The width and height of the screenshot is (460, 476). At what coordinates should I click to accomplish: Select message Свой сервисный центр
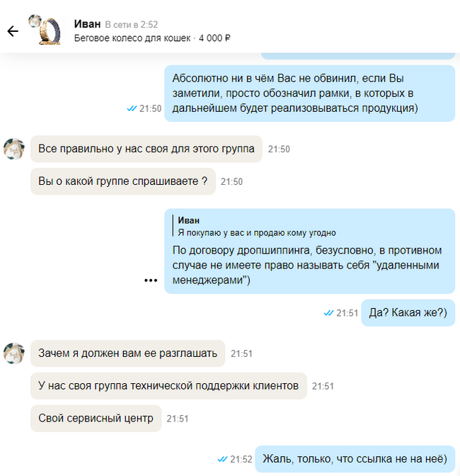pyautogui.click(x=96, y=419)
